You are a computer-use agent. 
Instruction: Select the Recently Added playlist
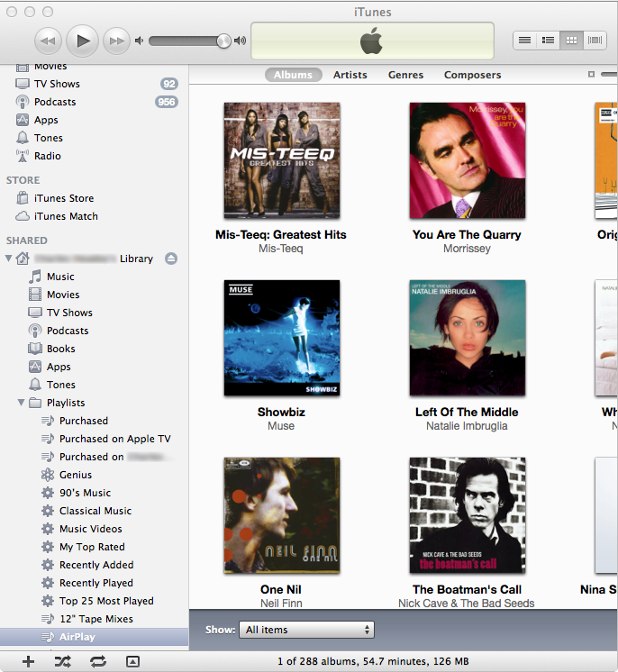coord(96,565)
